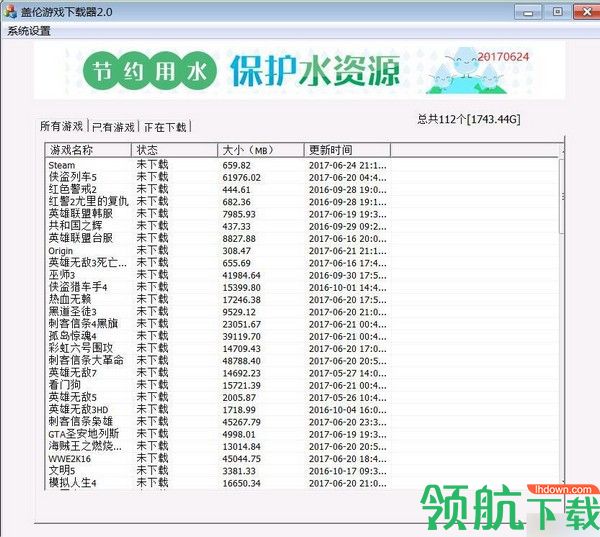Select the 英雄无敌3HD row
Screen dimensions: 600x537
tap(302, 410)
